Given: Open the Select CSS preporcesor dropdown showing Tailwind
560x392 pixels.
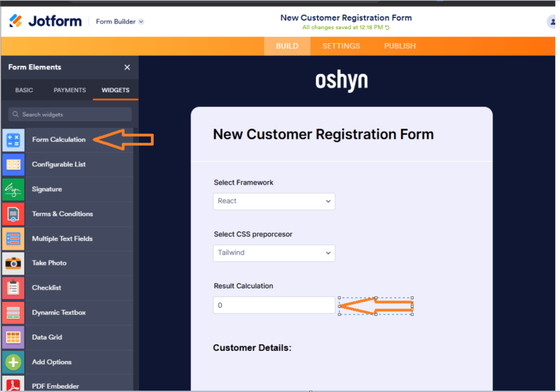Looking at the screenshot, I should (274, 253).
